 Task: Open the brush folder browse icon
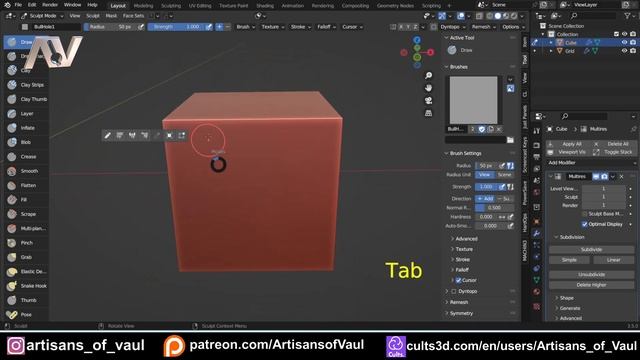coord(510,140)
